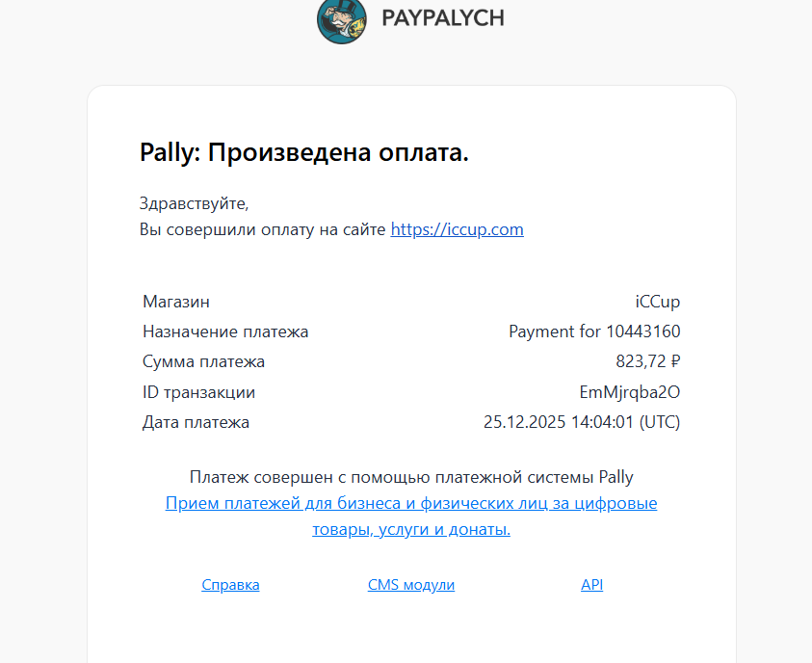Viewport: 812px width, 663px height.
Task: Click the Сумма платежа label
Action: 203,362
